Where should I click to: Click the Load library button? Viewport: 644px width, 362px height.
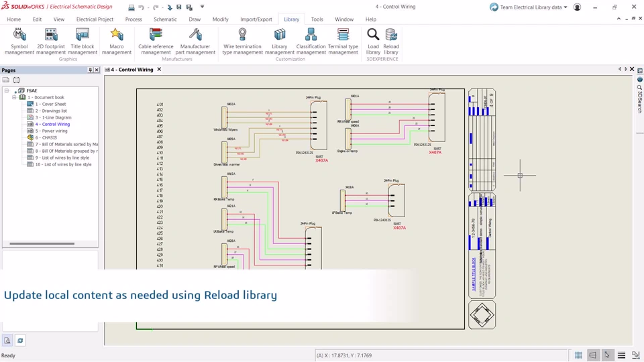point(373,41)
